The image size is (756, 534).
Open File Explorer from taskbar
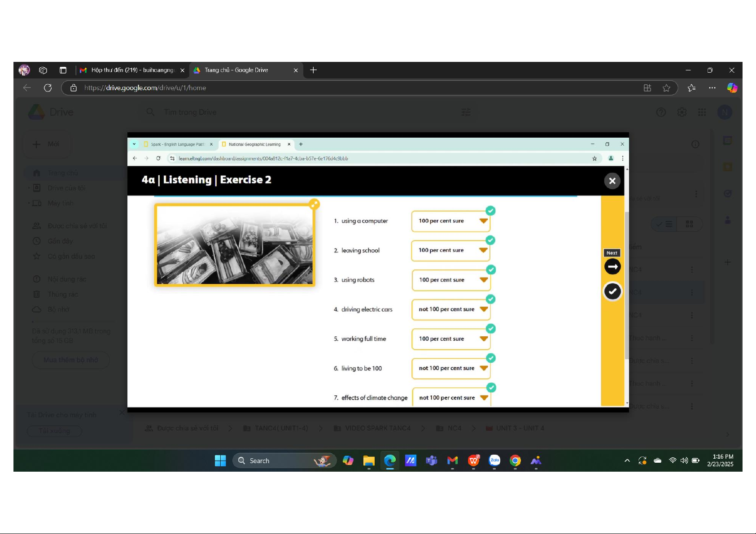[x=369, y=460]
